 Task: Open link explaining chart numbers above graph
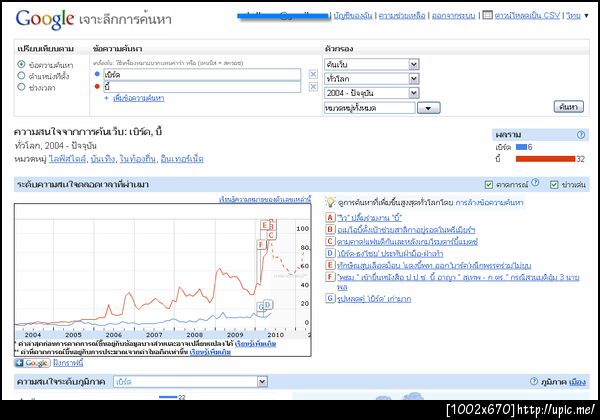coord(265,199)
